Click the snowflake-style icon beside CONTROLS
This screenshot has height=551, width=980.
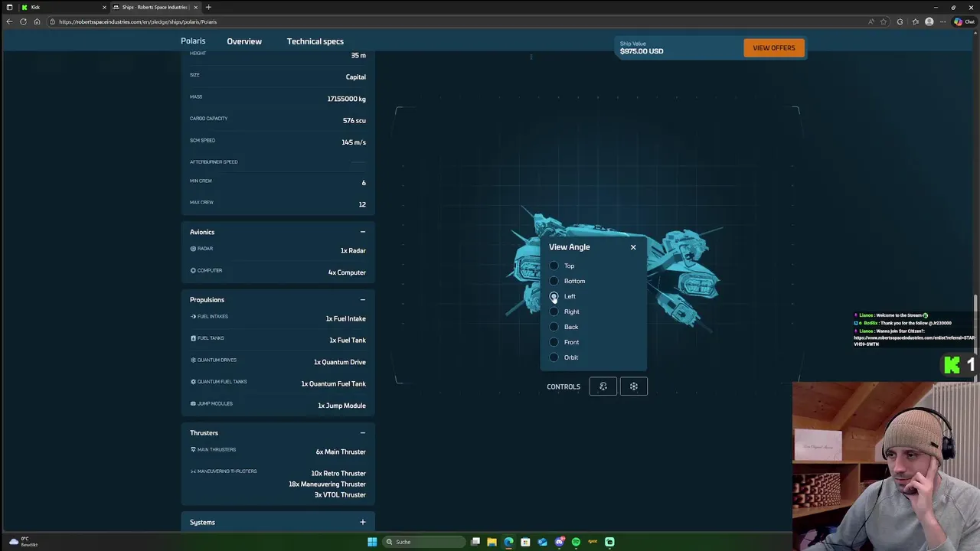tap(634, 386)
